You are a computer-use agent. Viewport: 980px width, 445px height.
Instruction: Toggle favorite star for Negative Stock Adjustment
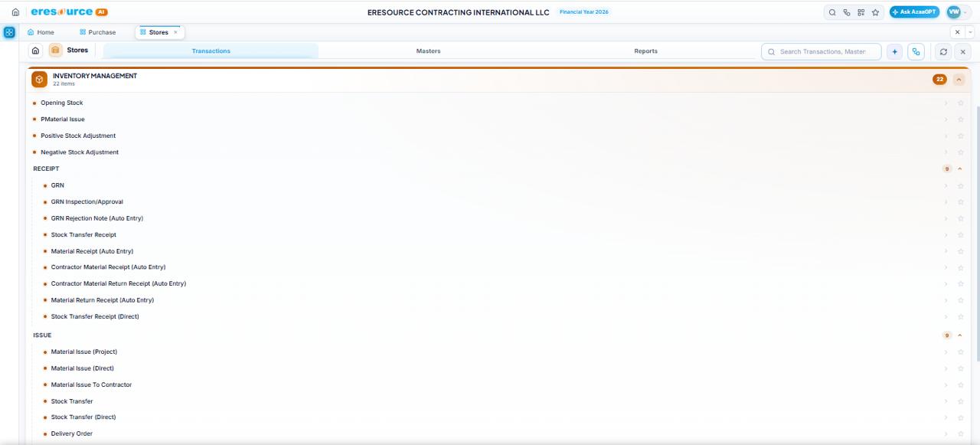click(961, 152)
